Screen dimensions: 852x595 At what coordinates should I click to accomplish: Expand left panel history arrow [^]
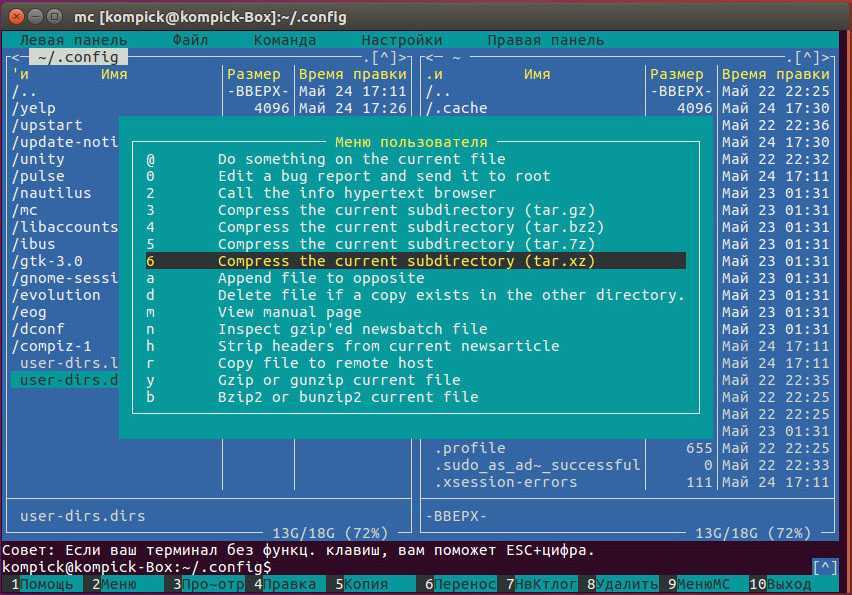385,58
